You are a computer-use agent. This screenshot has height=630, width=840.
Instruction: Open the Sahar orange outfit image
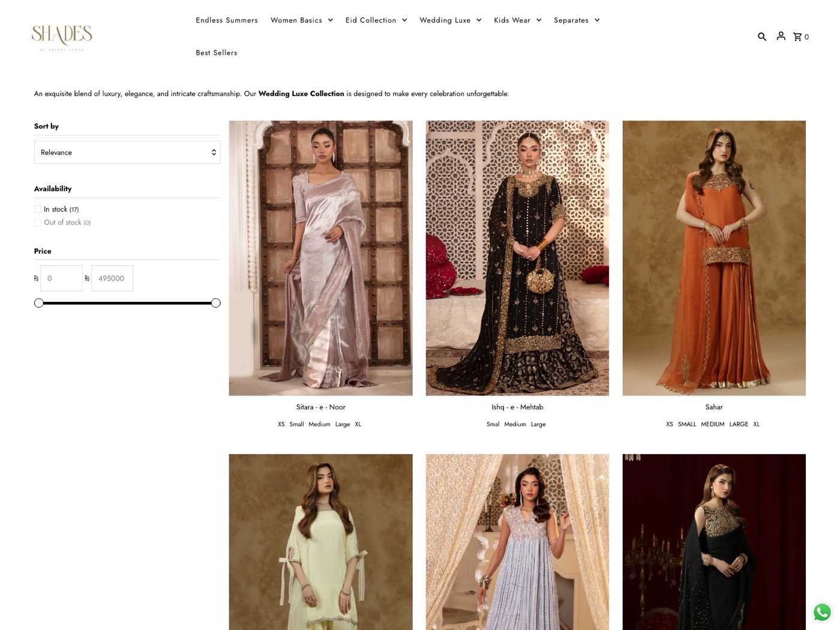point(714,258)
